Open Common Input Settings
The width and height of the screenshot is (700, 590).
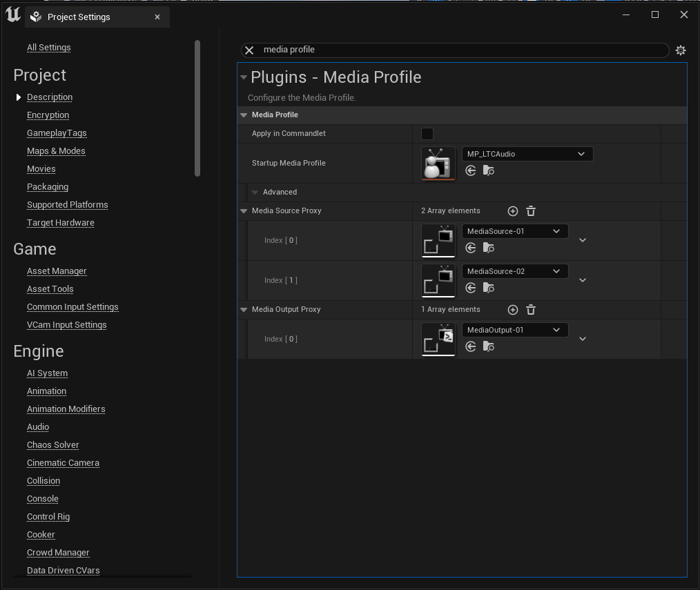[72, 306]
